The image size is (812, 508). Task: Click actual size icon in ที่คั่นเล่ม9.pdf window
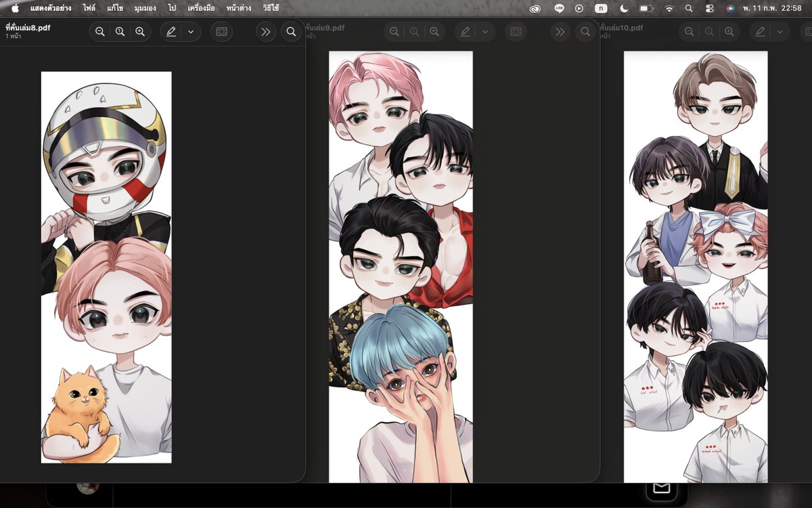tap(414, 32)
